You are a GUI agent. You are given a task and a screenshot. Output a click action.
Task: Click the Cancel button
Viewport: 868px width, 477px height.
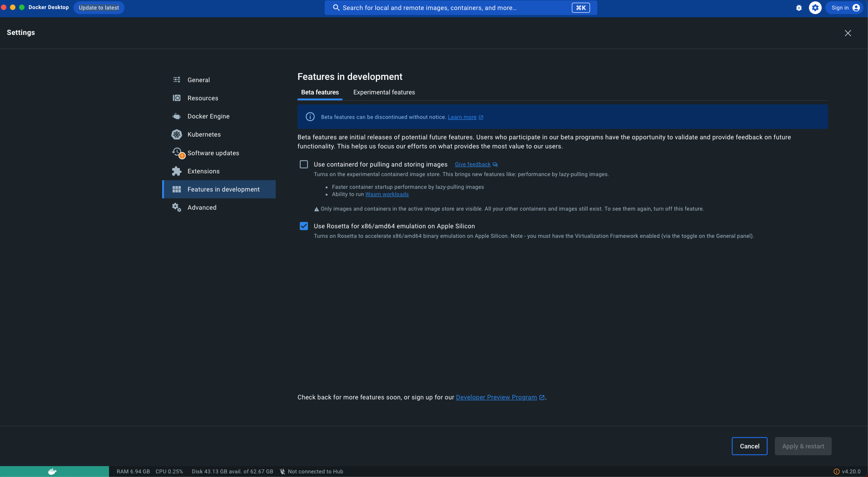click(749, 446)
